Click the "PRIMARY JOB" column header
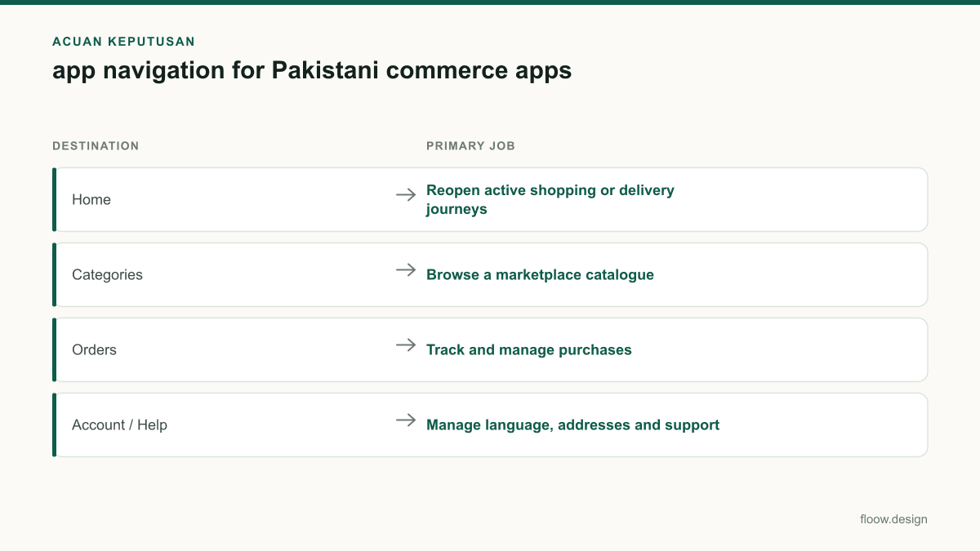This screenshot has height=551, width=980. [470, 146]
